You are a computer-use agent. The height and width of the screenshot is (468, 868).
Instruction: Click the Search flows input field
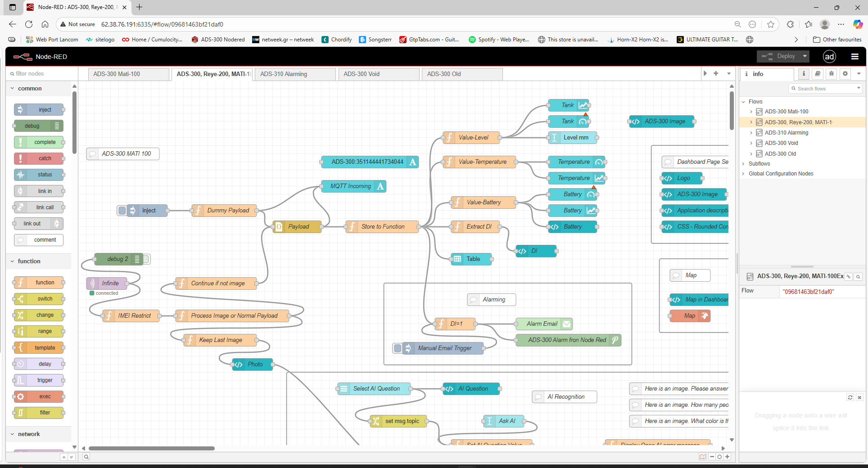825,89
